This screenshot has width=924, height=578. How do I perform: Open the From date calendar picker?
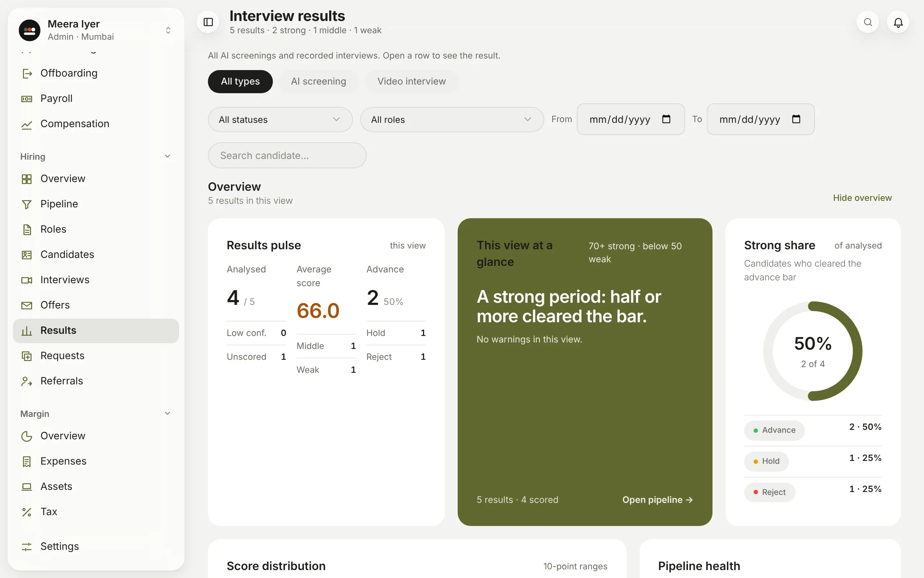click(666, 119)
